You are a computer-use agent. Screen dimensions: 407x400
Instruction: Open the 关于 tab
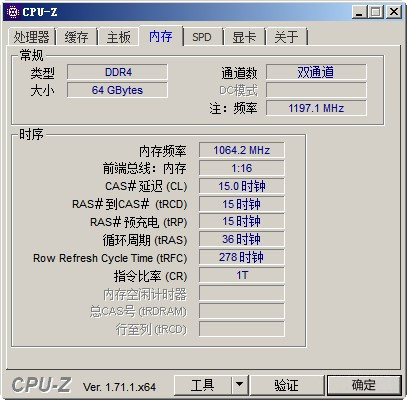pos(286,37)
